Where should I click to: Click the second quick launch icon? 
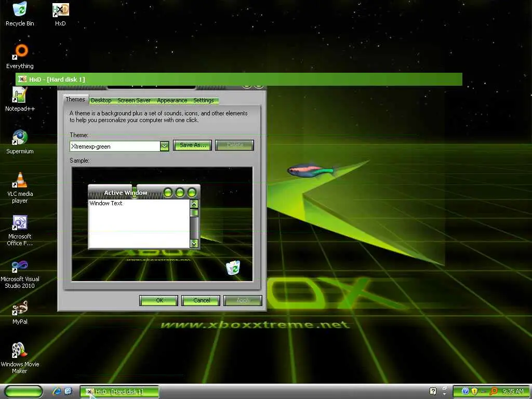[x=68, y=392]
